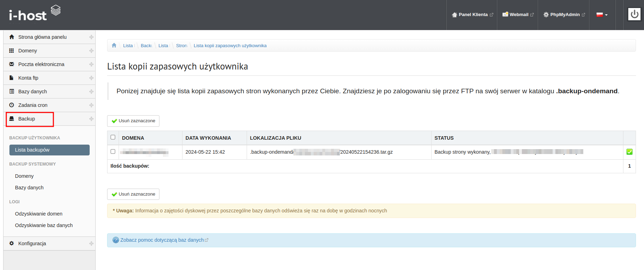Select Lista backupów in sidebar

49,150
